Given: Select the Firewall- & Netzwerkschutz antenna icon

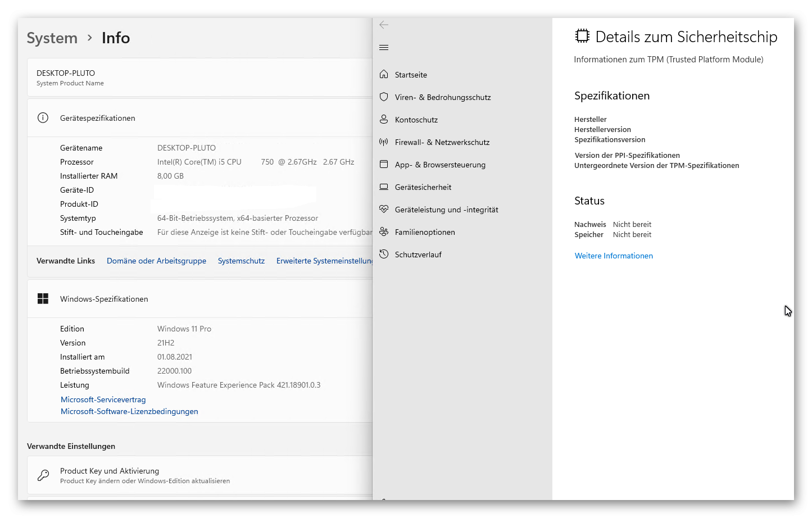Looking at the screenshot, I should click(384, 142).
